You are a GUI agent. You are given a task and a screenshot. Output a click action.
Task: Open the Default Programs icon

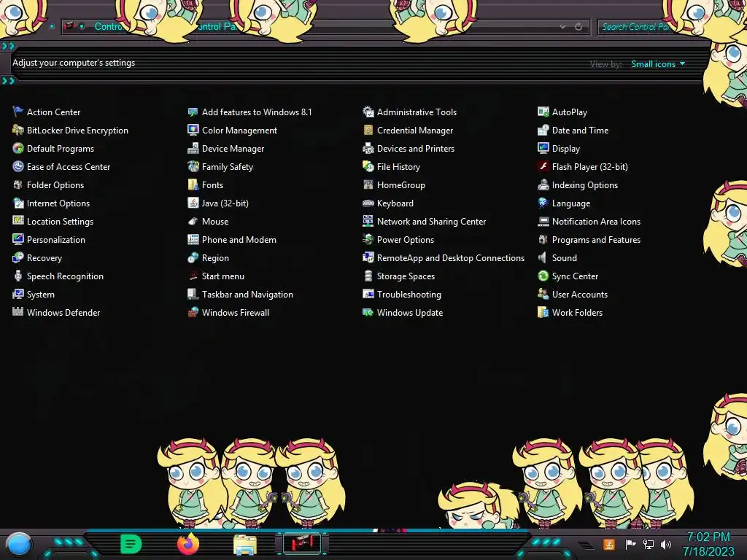point(18,149)
